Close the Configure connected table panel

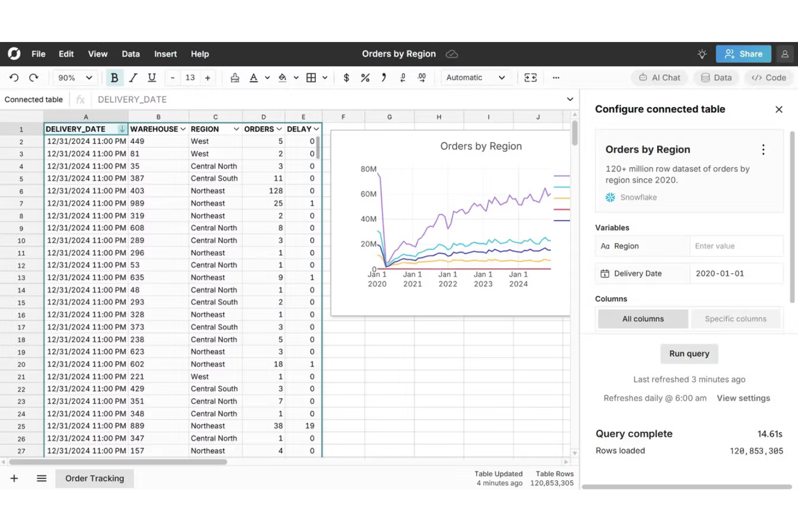point(779,109)
